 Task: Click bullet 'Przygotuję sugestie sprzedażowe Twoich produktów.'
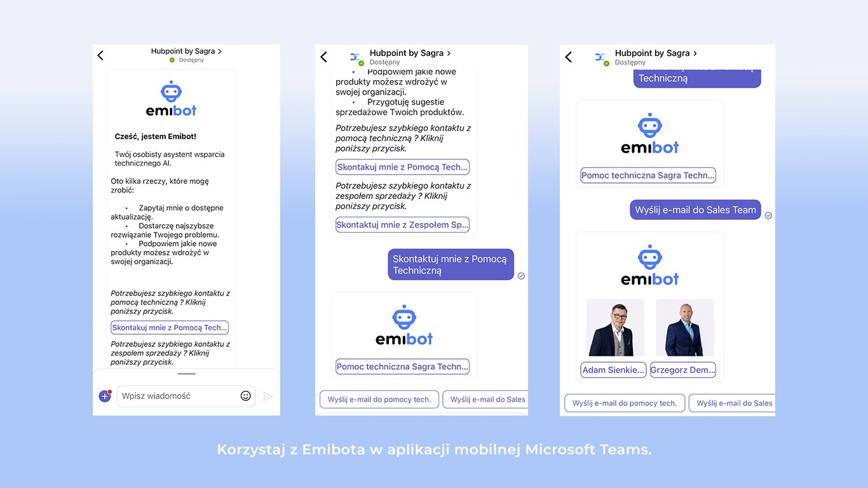400,107
